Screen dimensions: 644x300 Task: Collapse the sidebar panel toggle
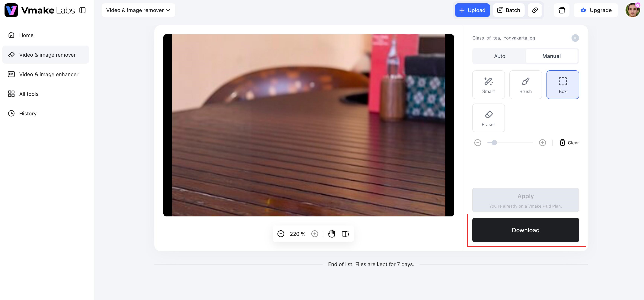(82, 10)
